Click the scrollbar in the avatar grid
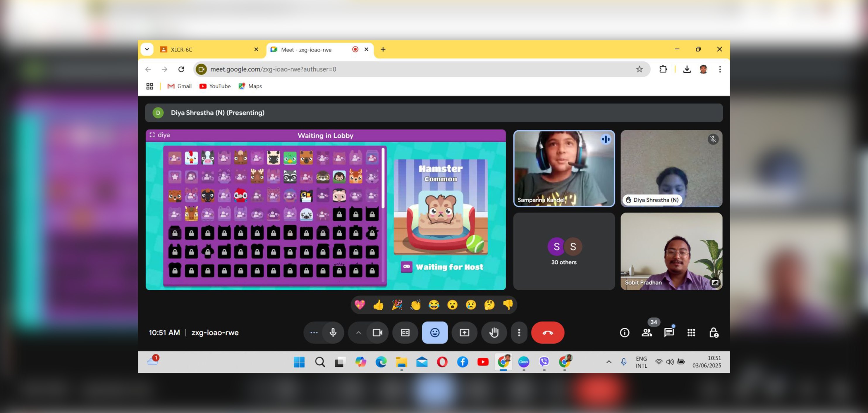The height and width of the screenshot is (413, 868). 383,178
